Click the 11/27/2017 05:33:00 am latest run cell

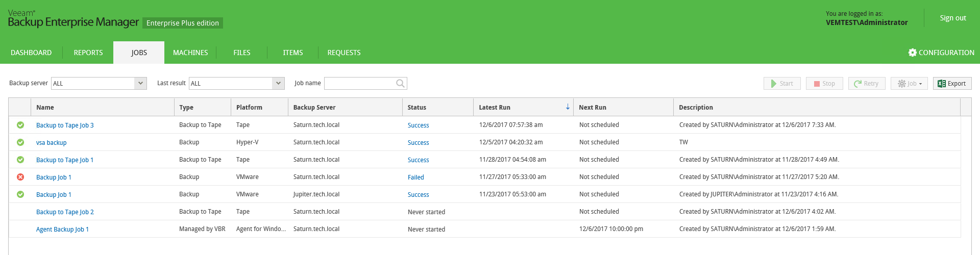coord(512,177)
